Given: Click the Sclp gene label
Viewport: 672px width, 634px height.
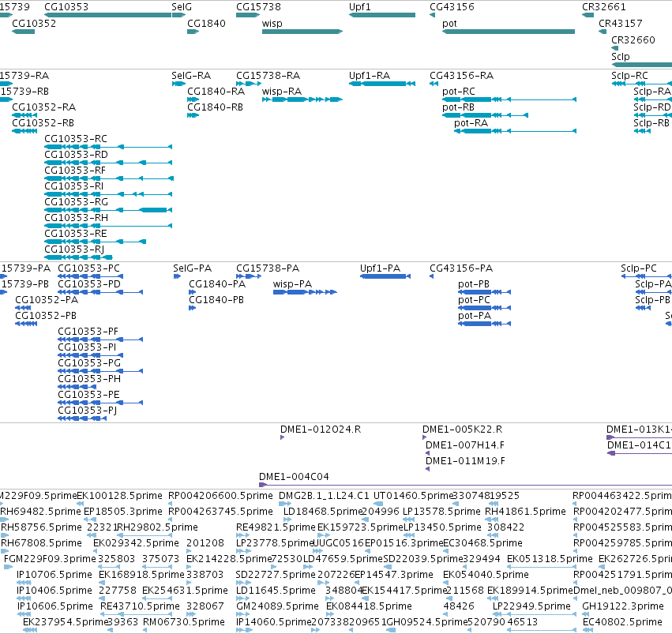Looking at the screenshot, I should click(620, 57).
